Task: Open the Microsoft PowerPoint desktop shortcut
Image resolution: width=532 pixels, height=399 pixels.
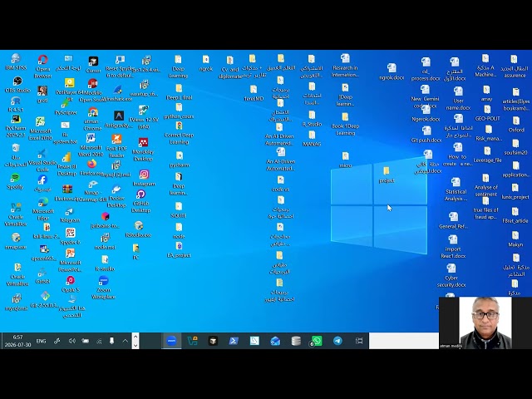Action: click(70, 260)
